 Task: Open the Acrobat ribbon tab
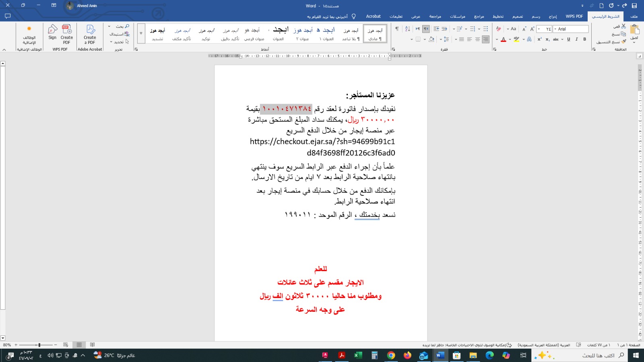pyautogui.click(x=373, y=16)
